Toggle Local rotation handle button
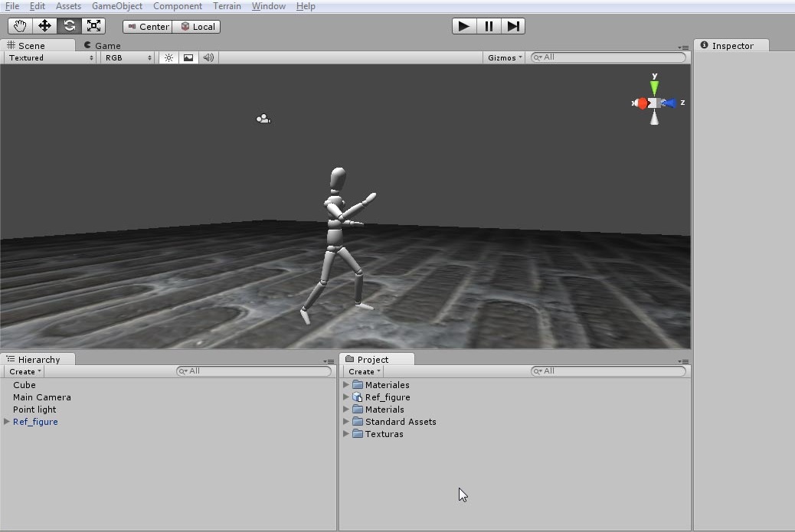795x532 pixels. coord(197,26)
